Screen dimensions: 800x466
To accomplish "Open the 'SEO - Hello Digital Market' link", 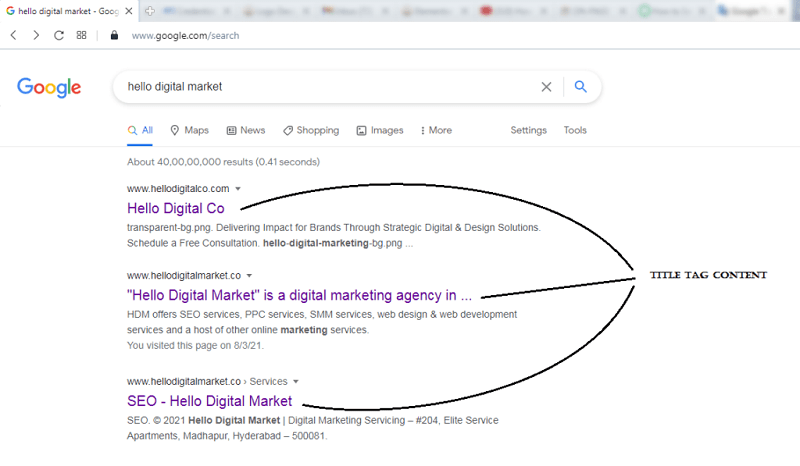I will click(210, 401).
